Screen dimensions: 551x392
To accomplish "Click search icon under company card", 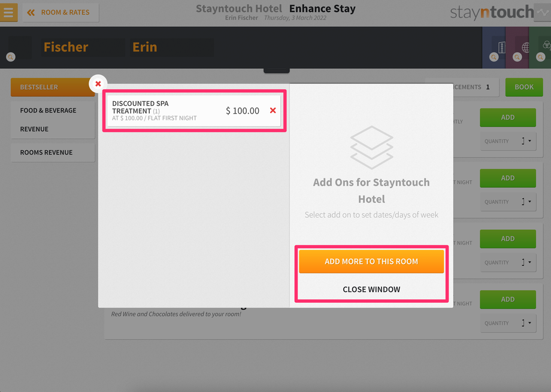I will [x=494, y=57].
